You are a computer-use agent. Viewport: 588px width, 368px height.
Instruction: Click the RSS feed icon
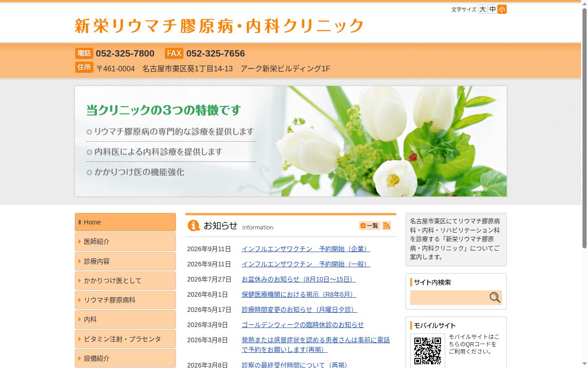pyautogui.click(x=387, y=225)
